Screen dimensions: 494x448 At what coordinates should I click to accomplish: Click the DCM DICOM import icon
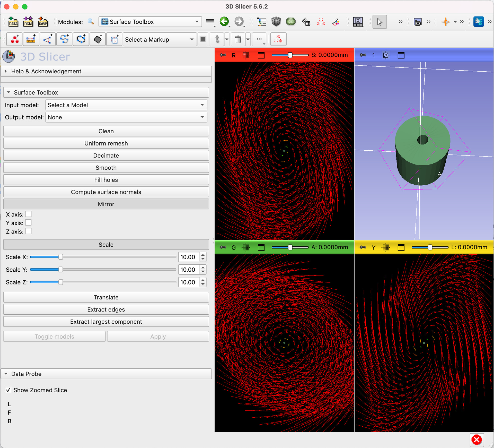[x=28, y=22]
